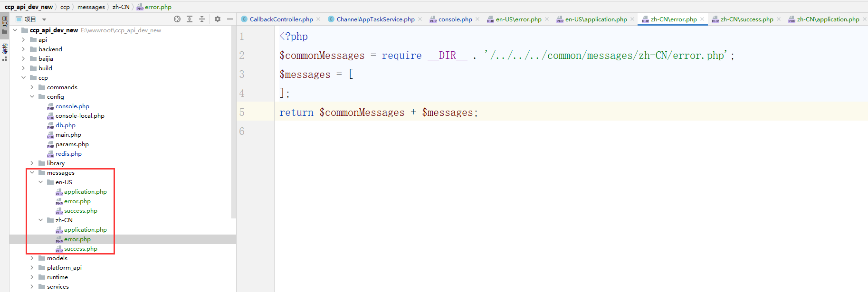Click messages in the breadcrumb path

pyautogui.click(x=91, y=7)
